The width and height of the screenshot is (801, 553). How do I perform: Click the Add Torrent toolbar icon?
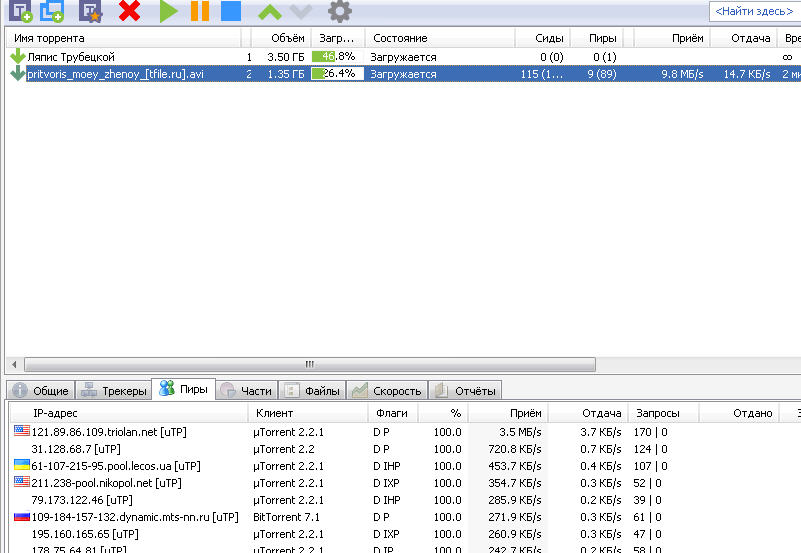click(x=21, y=12)
